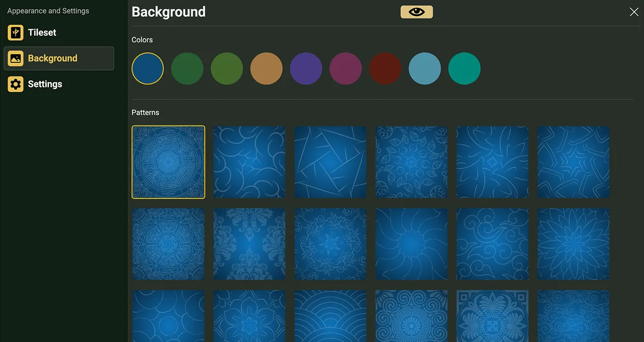
Task: Click the Tileset mahjong tile icon
Action: tap(16, 33)
